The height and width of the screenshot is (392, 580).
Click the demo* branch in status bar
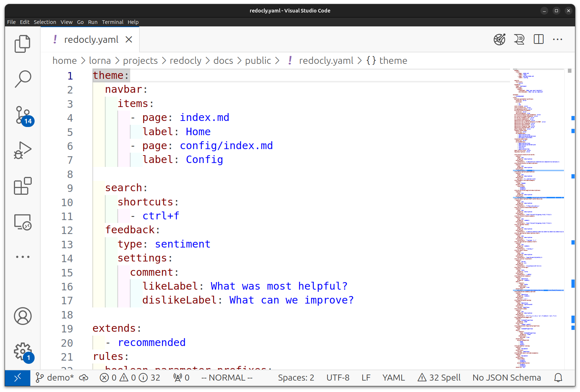click(x=55, y=378)
